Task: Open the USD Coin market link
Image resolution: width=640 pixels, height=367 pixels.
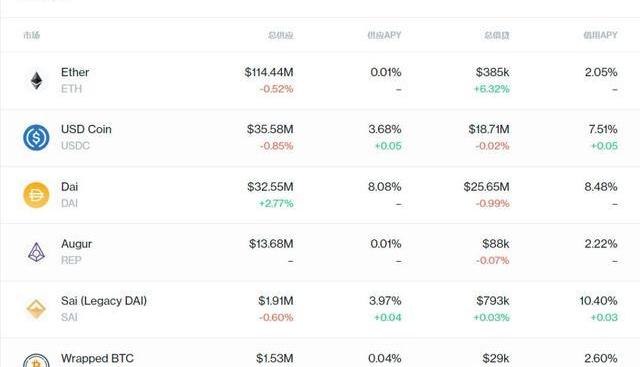Action: pos(86,129)
